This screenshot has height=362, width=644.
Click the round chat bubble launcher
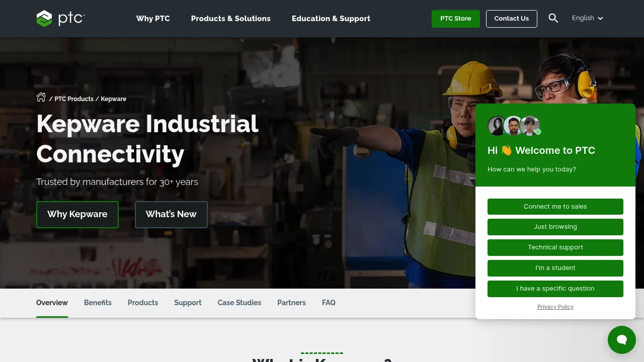coord(622,340)
